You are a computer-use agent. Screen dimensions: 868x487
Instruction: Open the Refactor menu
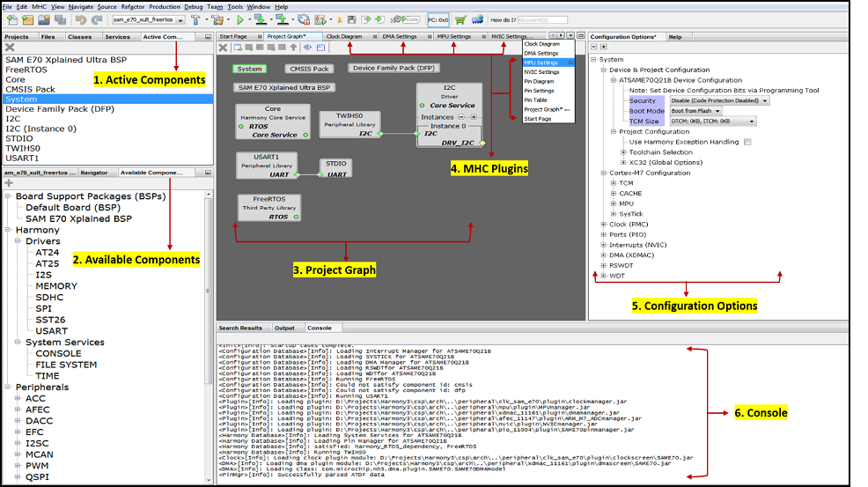[133, 7]
